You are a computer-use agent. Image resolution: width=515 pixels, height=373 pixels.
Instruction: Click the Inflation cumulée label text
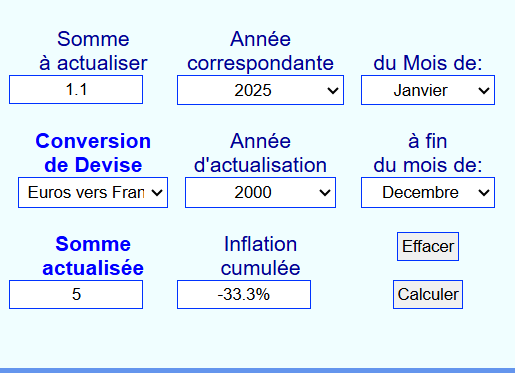click(260, 256)
